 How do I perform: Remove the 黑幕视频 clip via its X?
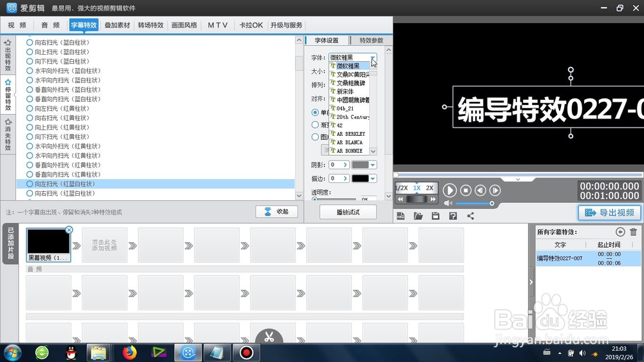pos(69,230)
